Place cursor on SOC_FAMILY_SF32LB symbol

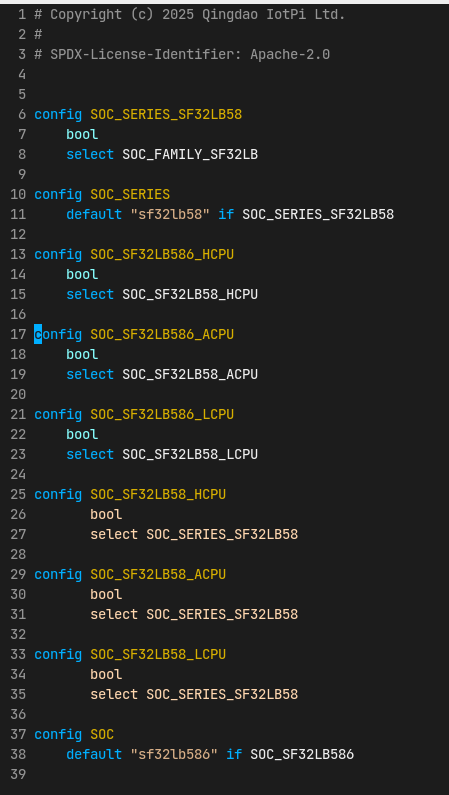click(x=190, y=154)
